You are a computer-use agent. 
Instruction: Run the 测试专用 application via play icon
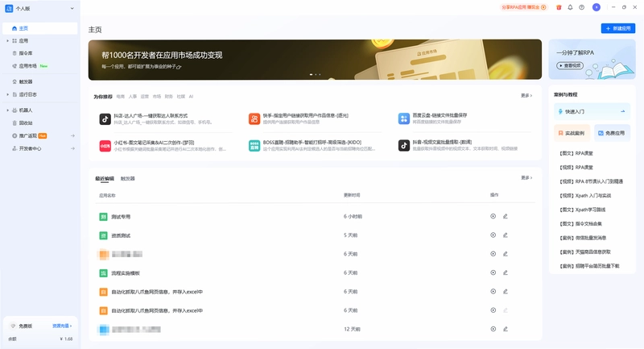pos(493,216)
